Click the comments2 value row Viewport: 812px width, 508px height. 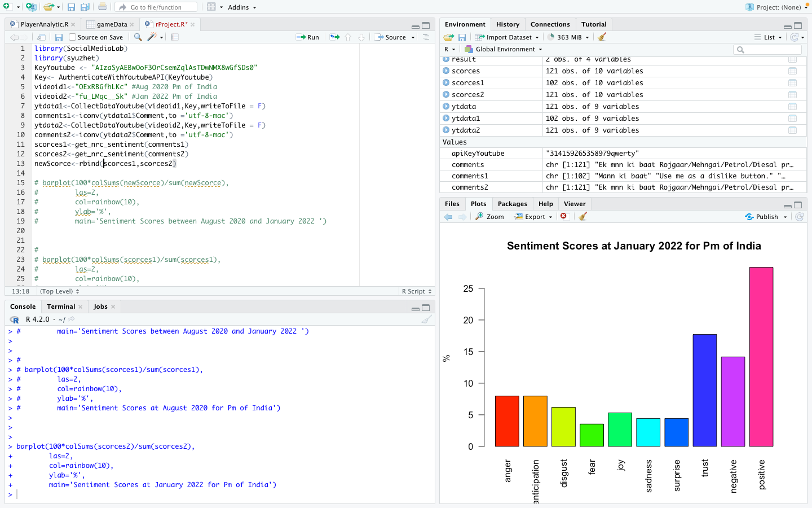coord(623,187)
